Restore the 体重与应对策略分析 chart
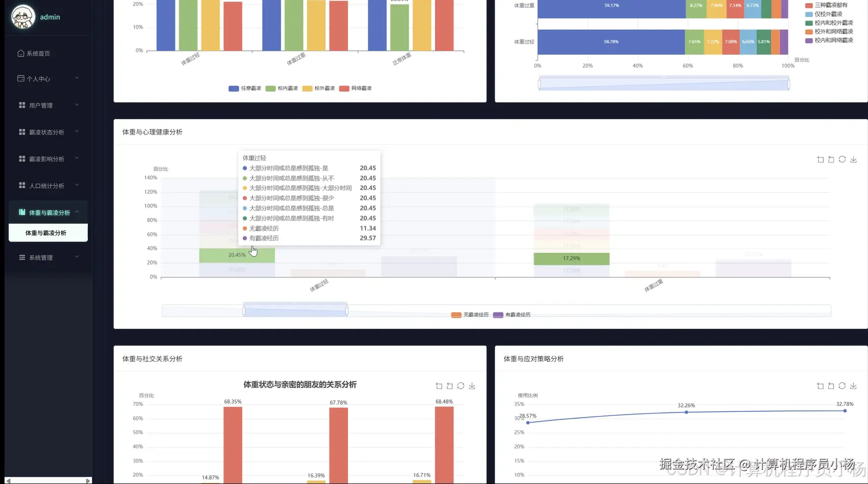 pos(842,386)
